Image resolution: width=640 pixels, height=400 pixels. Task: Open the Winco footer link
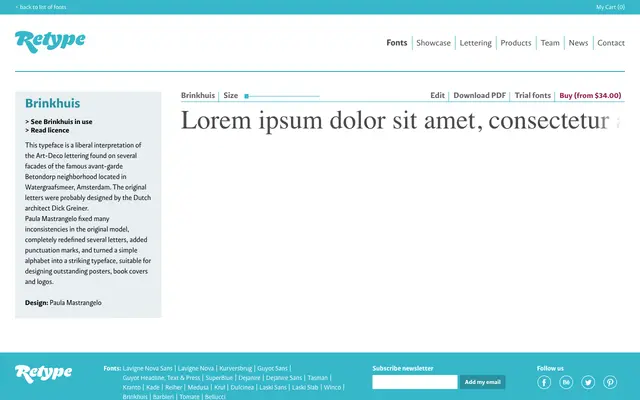[x=332, y=387]
